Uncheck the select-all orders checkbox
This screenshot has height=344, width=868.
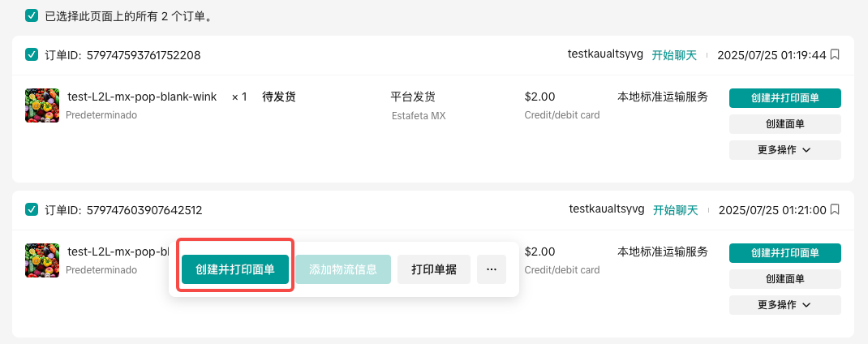[32, 15]
